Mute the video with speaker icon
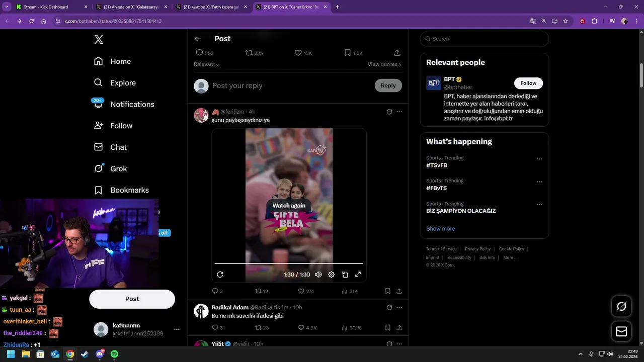 tap(318, 275)
